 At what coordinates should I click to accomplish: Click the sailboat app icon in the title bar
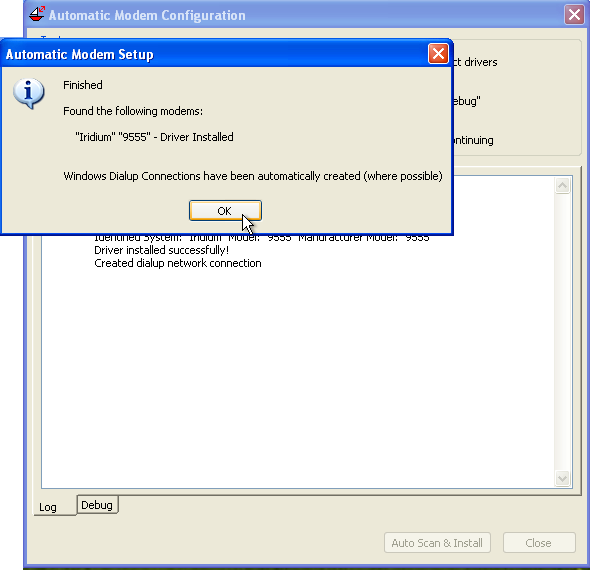[x=37, y=14]
